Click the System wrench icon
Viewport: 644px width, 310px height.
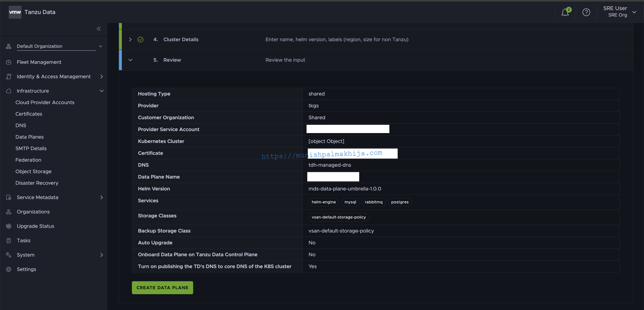coord(9,255)
